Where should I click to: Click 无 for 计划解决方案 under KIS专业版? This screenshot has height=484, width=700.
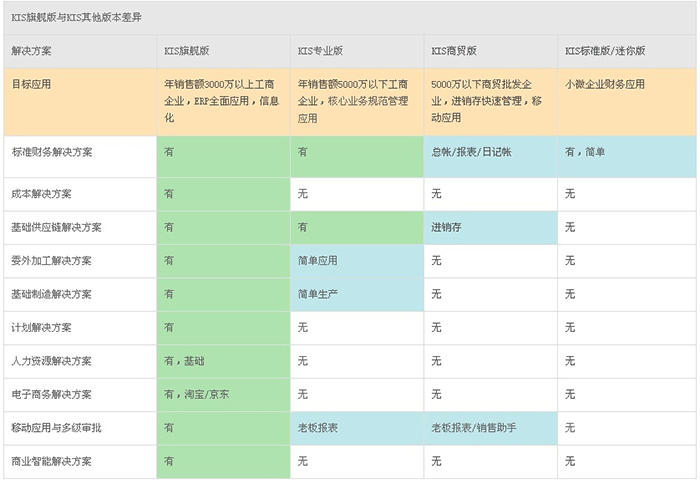(x=302, y=328)
